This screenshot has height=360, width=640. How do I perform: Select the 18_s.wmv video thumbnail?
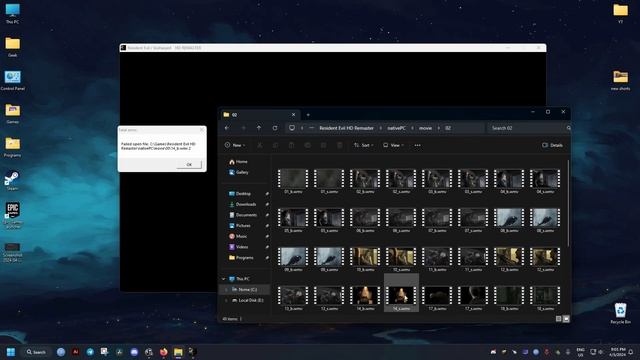point(545,298)
